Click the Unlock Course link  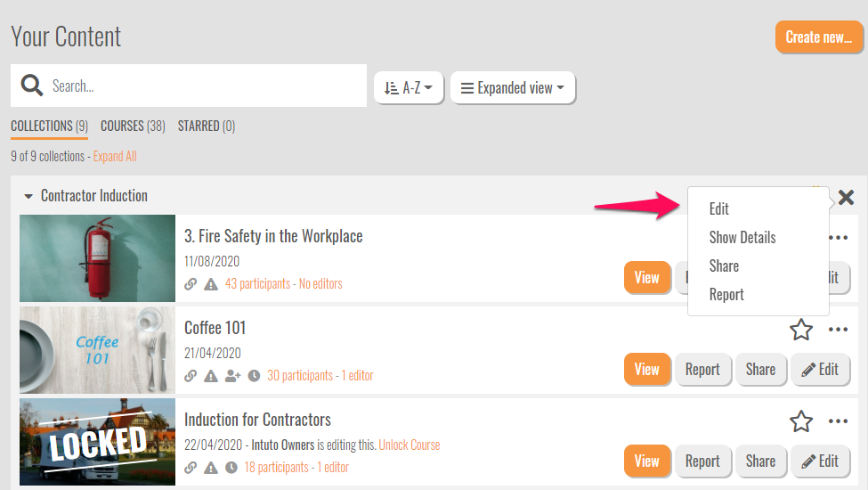coord(409,445)
